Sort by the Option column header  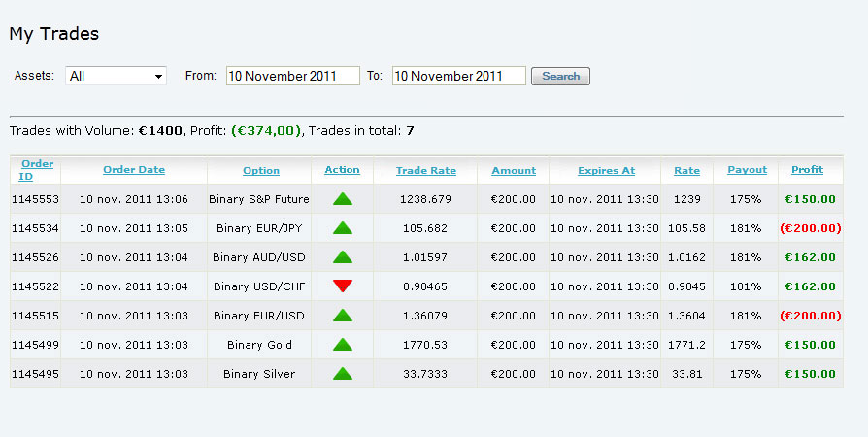coord(261,171)
